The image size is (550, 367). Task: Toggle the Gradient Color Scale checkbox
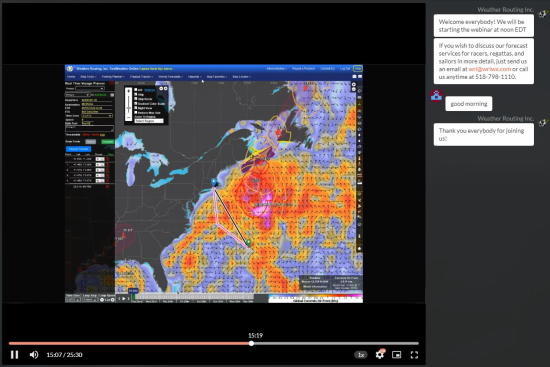pyautogui.click(x=136, y=104)
